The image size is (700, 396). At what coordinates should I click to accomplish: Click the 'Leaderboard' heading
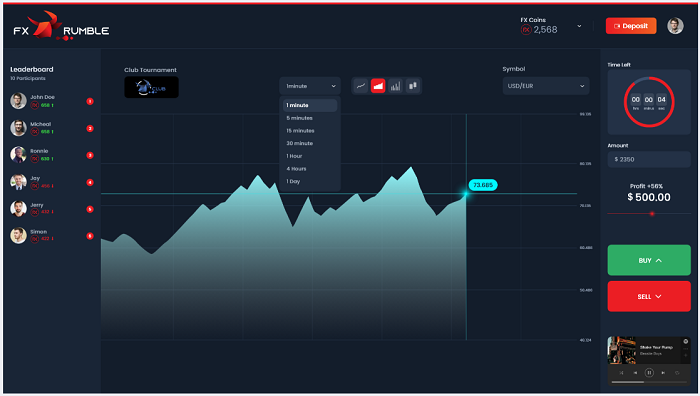point(32,69)
